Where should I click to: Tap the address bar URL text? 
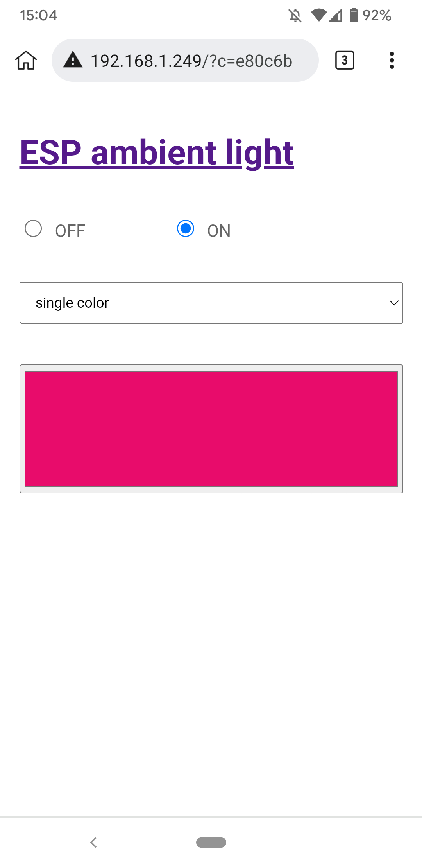191,61
